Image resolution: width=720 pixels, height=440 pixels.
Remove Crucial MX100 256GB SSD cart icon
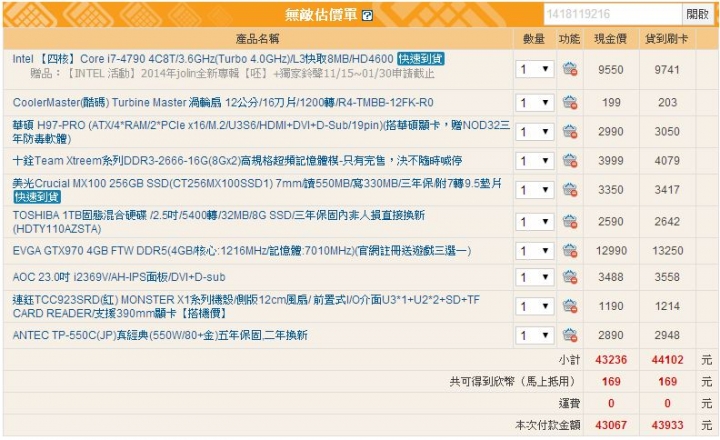pos(570,190)
